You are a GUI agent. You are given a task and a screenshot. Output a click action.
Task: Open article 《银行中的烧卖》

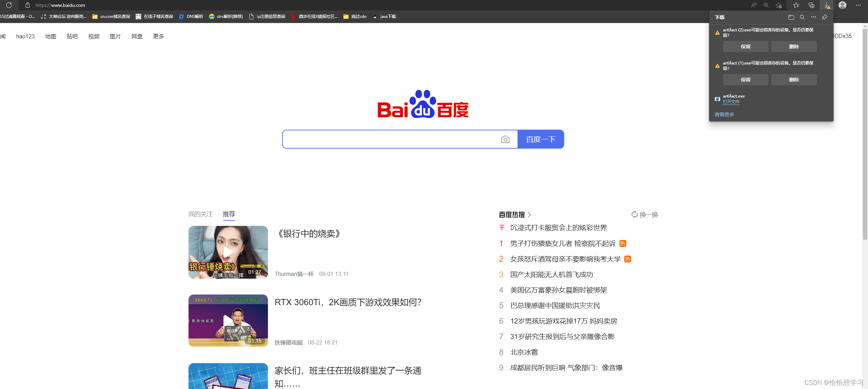[x=309, y=233]
